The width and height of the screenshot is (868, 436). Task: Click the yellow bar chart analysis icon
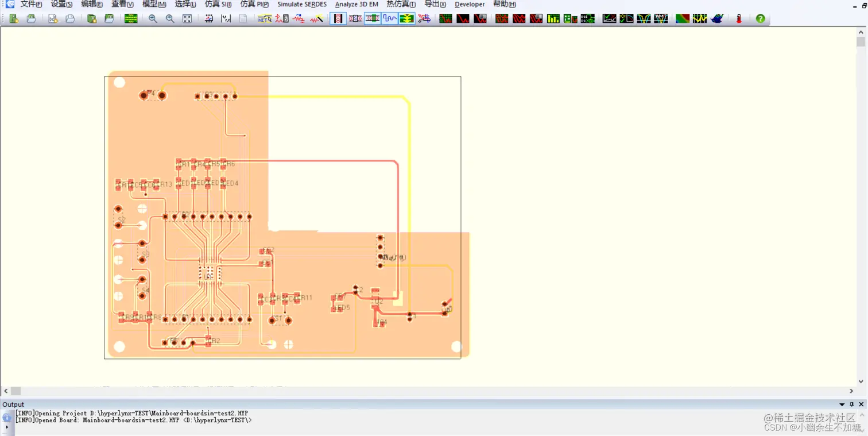click(x=553, y=19)
